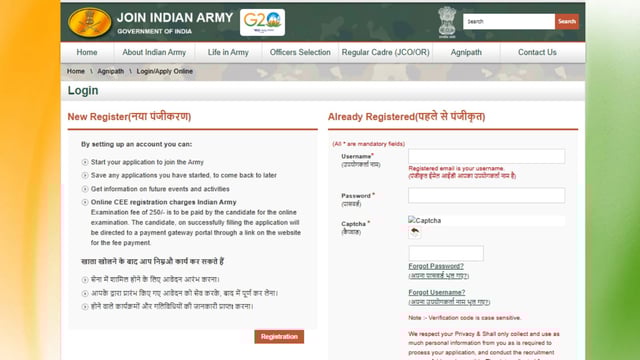Focus the Password input field
The image size is (640, 360).
pos(487,196)
